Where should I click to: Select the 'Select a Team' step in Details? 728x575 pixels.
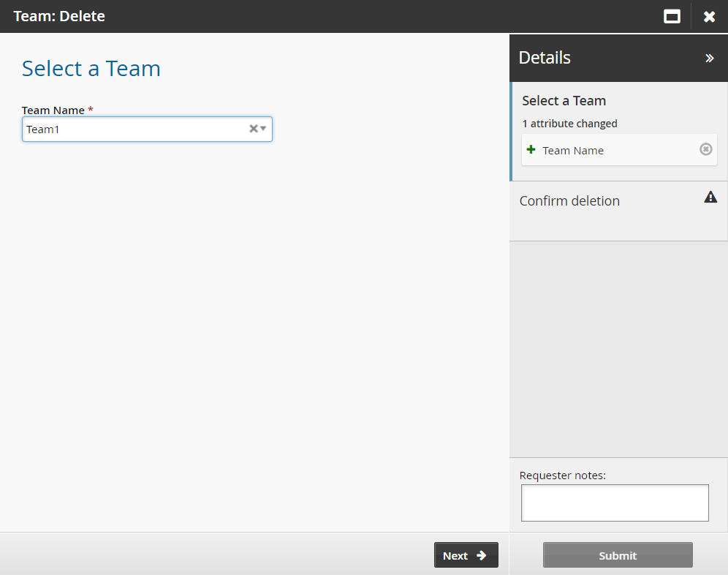point(564,101)
